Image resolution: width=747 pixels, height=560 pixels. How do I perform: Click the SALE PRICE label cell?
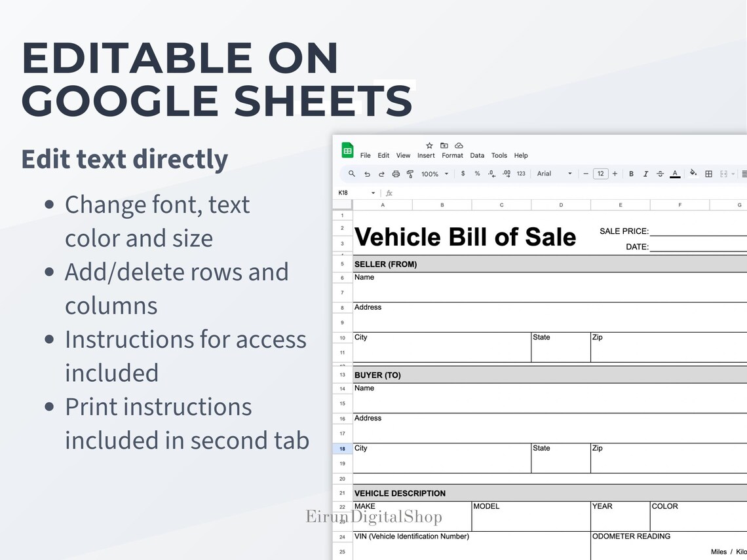(x=624, y=231)
